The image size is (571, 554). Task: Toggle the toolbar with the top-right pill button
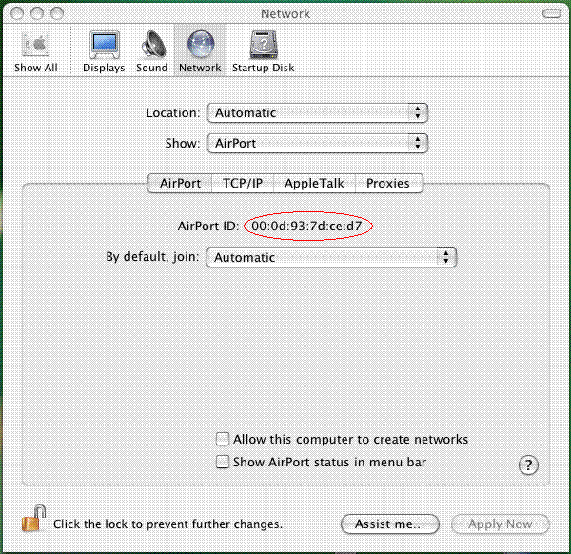click(x=551, y=14)
